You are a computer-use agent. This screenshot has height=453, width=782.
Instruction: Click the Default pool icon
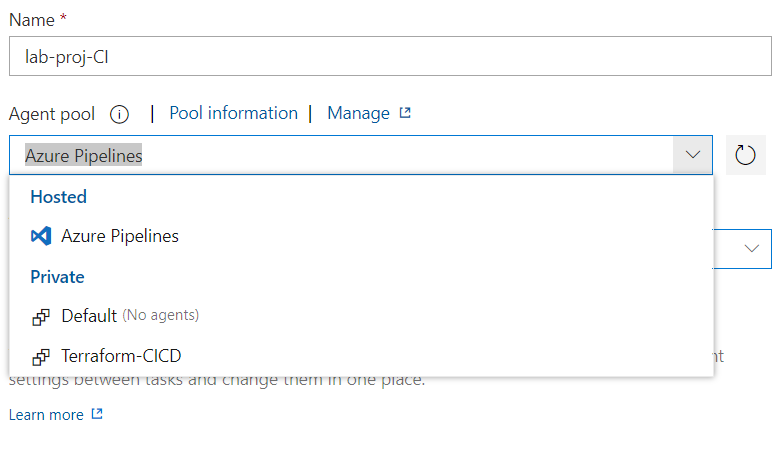(41, 317)
